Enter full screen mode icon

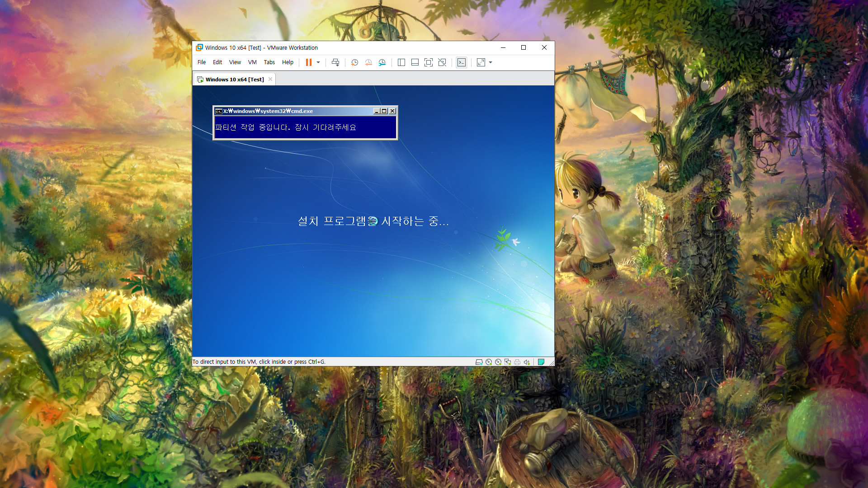[x=429, y=62]
